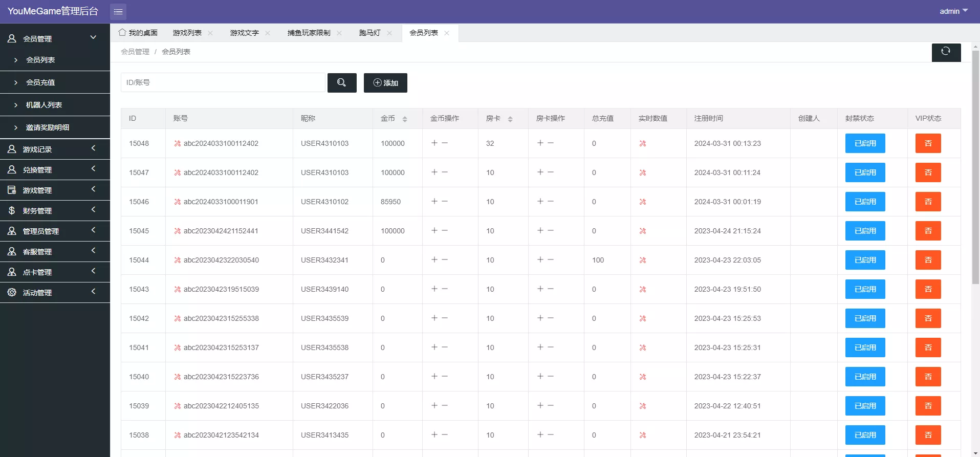Click the search magnifier button
Image resolution: width=980 pixels, height=457 pixels.
342,83
